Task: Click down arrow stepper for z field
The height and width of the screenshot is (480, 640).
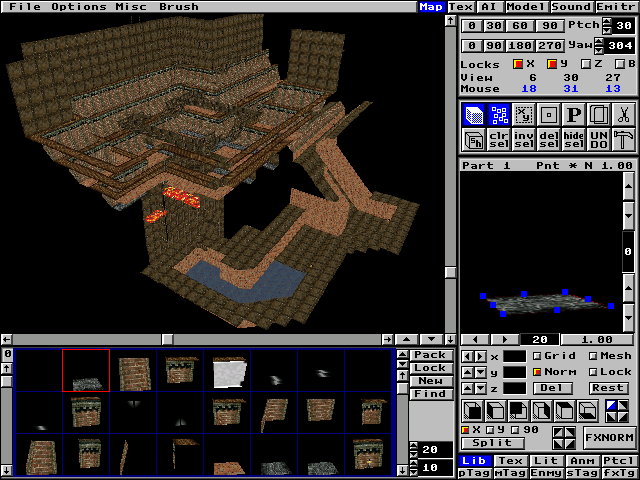Action: coord(481,388)
